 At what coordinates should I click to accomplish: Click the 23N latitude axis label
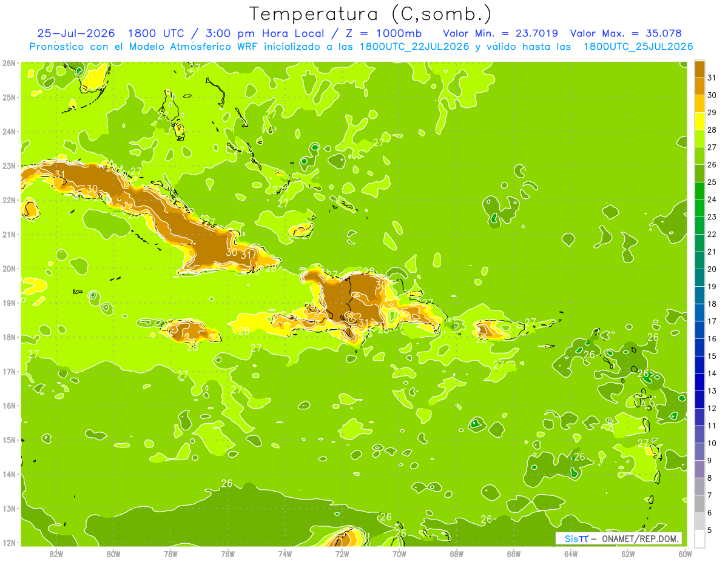[8, 166]
